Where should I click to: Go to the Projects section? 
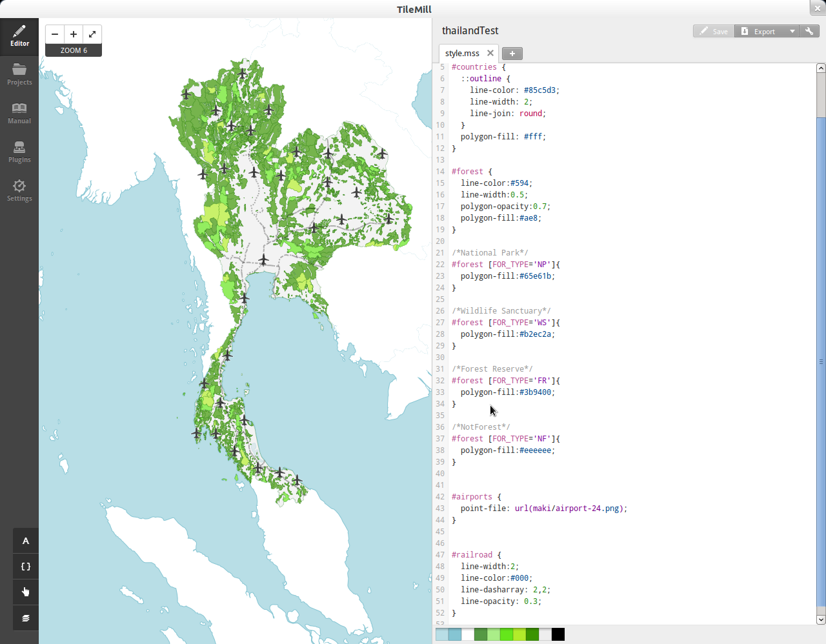[x=19, y=75]
